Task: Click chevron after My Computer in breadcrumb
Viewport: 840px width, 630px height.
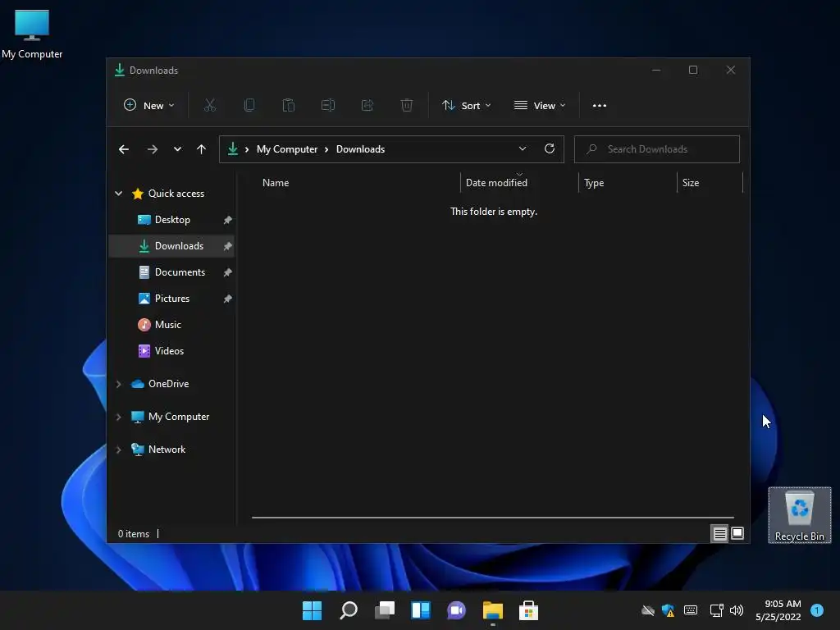Action: point(326,149)
